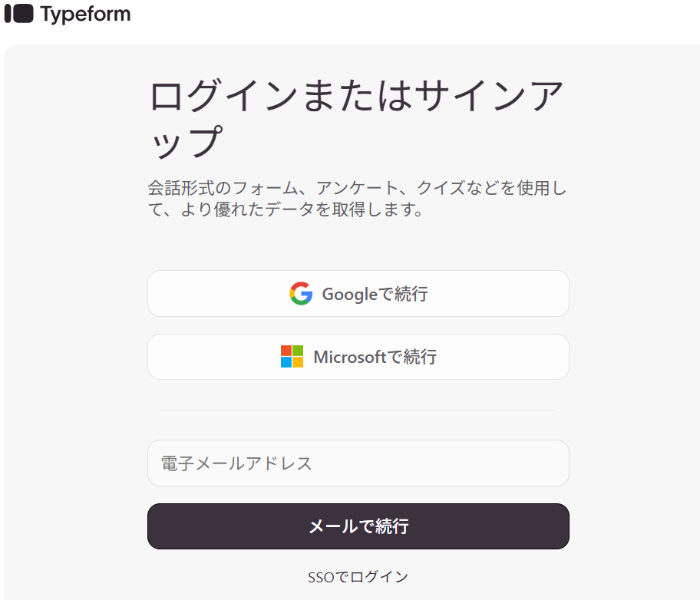Open the SSOでログイン link
The width and height of the screenshot is (700, 600).
(358, 577)
